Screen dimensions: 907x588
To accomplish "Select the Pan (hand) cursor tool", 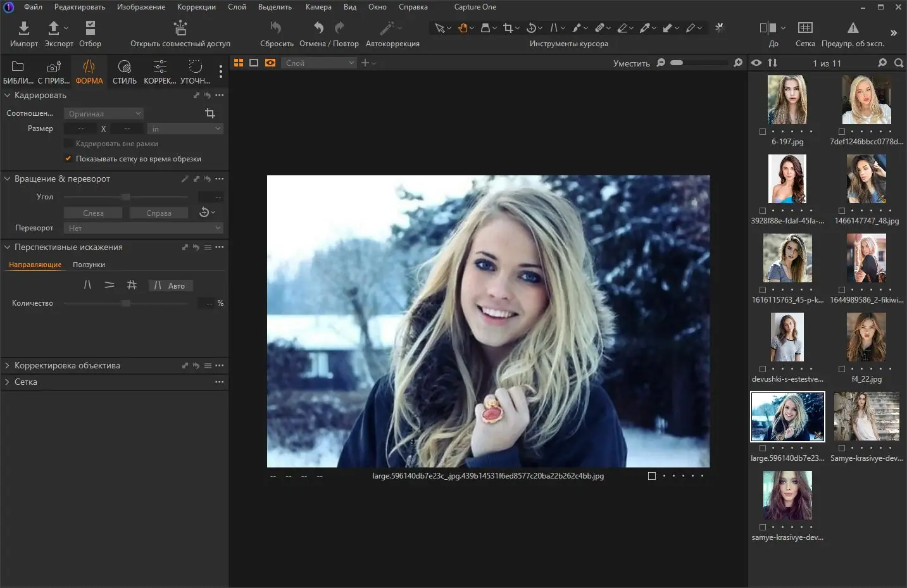I will 464,28.
